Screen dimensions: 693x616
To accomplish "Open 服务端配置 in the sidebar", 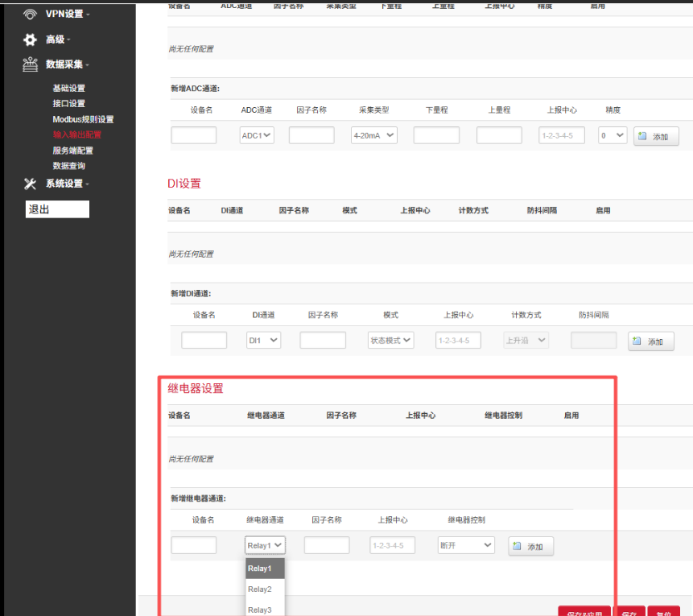I will click(x=73, y=151).
